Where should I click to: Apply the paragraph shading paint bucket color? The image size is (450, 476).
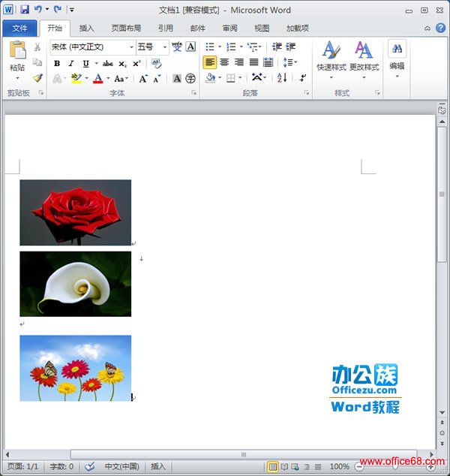(x=210, y=78)
